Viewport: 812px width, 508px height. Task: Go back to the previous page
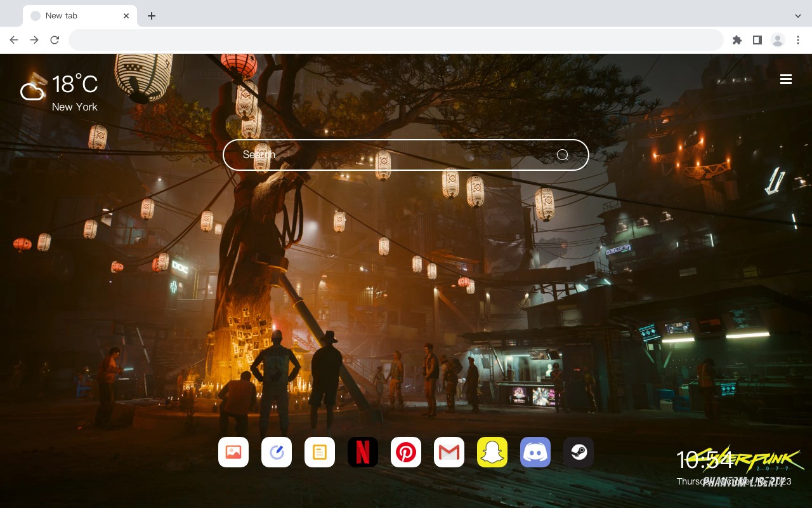coord(14,40)
